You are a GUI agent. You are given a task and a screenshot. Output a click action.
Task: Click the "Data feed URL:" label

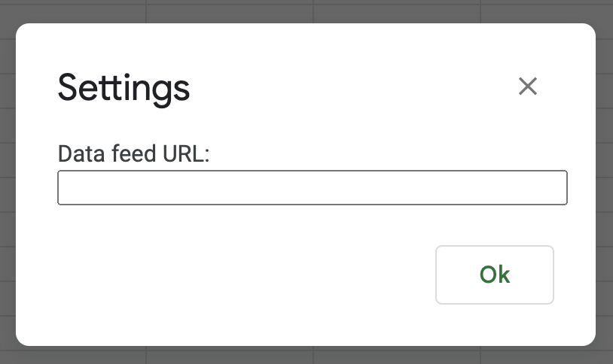click(133, 153)
